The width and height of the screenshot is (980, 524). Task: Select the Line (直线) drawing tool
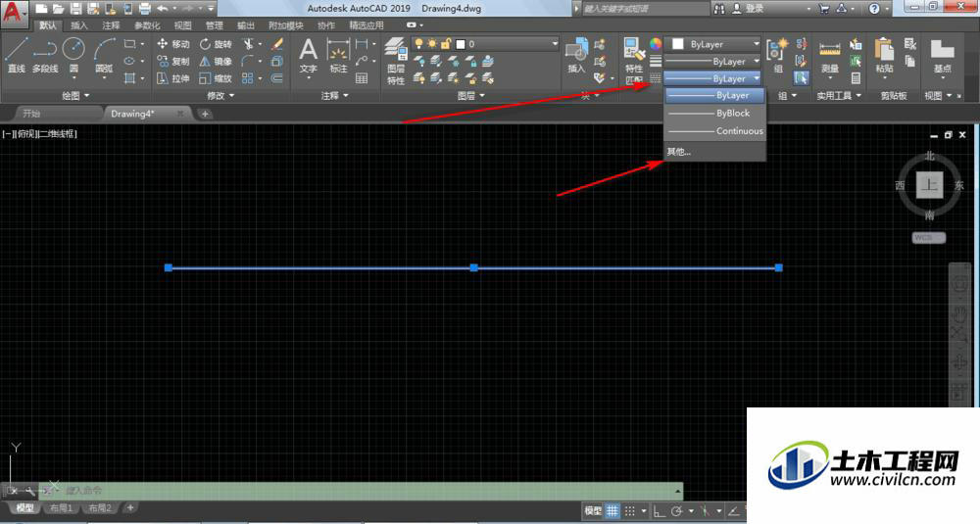(17, 55)
